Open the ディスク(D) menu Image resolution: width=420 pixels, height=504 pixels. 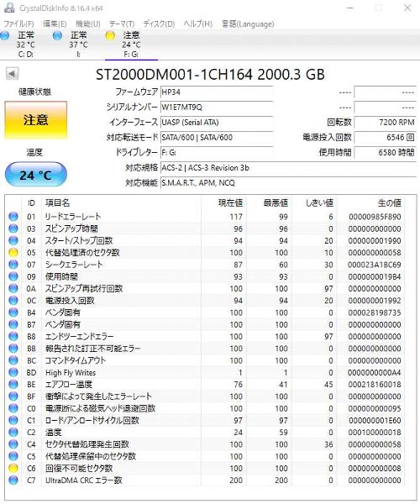159,24
